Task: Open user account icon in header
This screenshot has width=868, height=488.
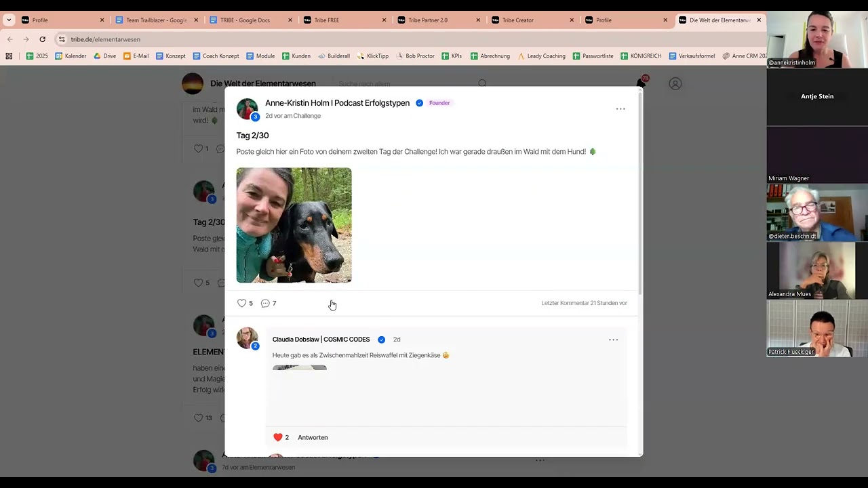Action: pos(675,83)
